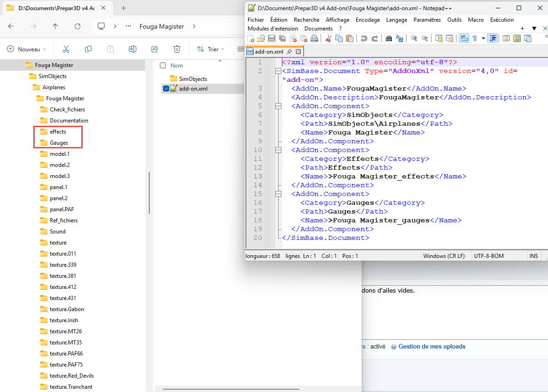Zoom out using the magnifier minus icon

[x=425, y=38]
